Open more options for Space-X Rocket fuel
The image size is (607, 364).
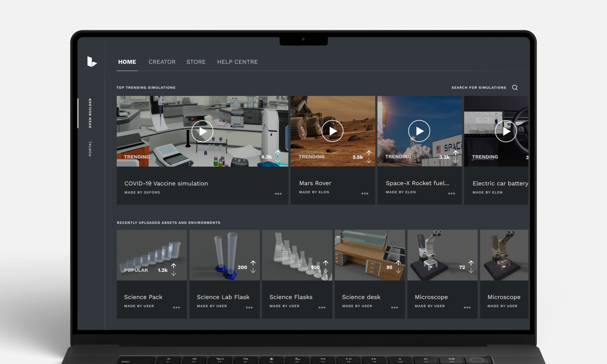(x=451, y=194)
